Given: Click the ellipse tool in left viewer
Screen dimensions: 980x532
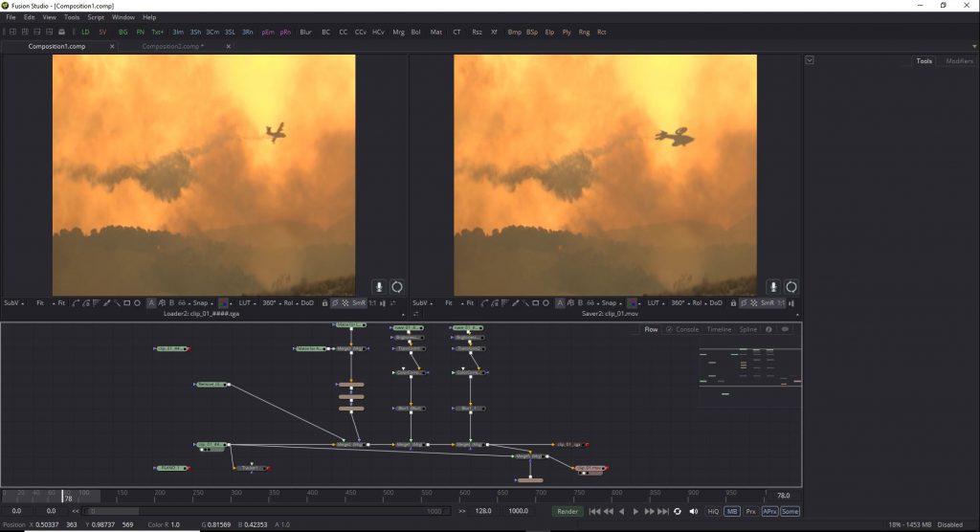Looking at the screenshot, I should coord(137,303).
